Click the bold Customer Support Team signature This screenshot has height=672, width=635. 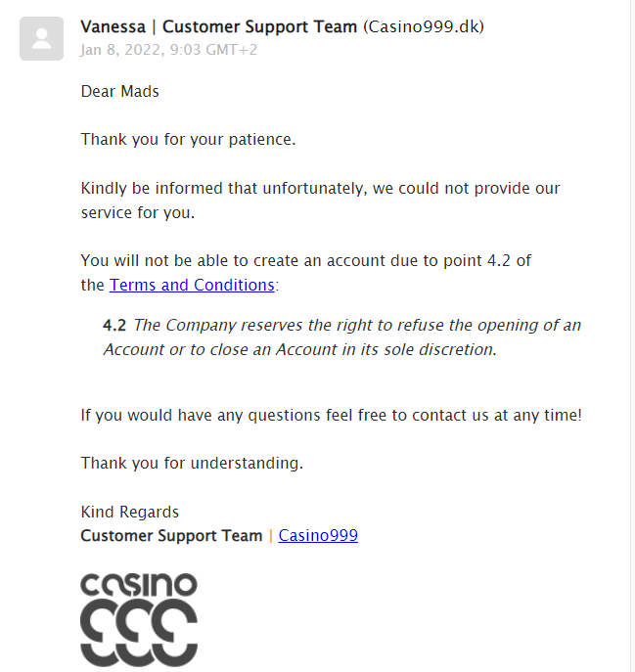171,536
